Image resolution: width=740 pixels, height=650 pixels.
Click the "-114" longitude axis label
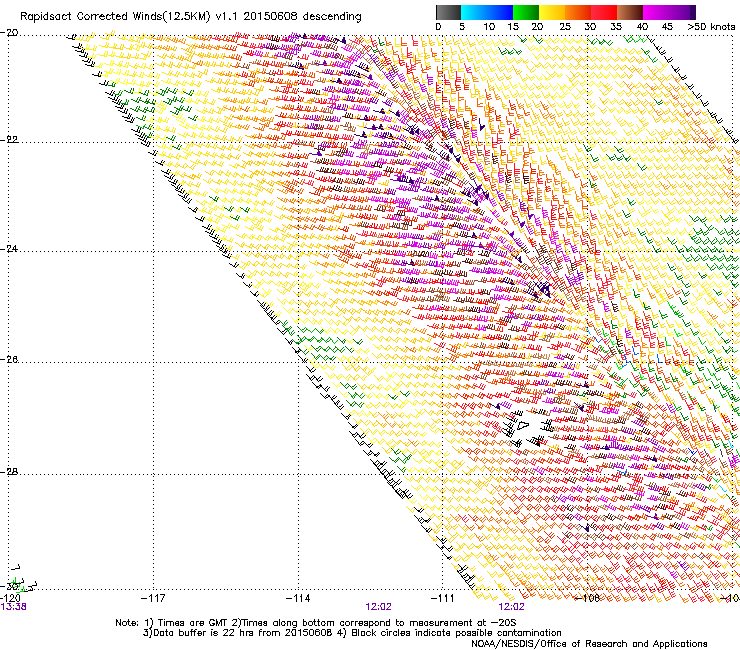[298, 598]
